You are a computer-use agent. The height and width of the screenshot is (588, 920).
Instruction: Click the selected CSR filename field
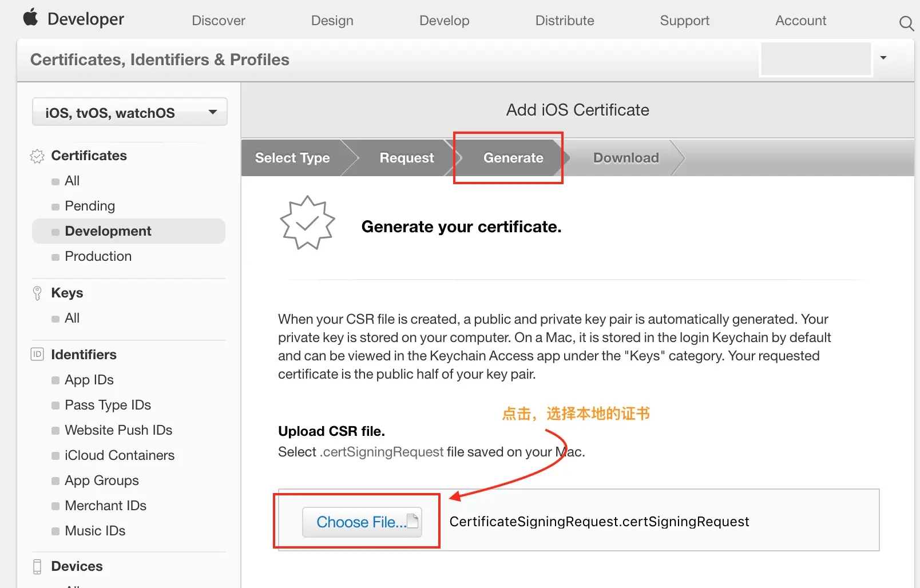[599, 522]
